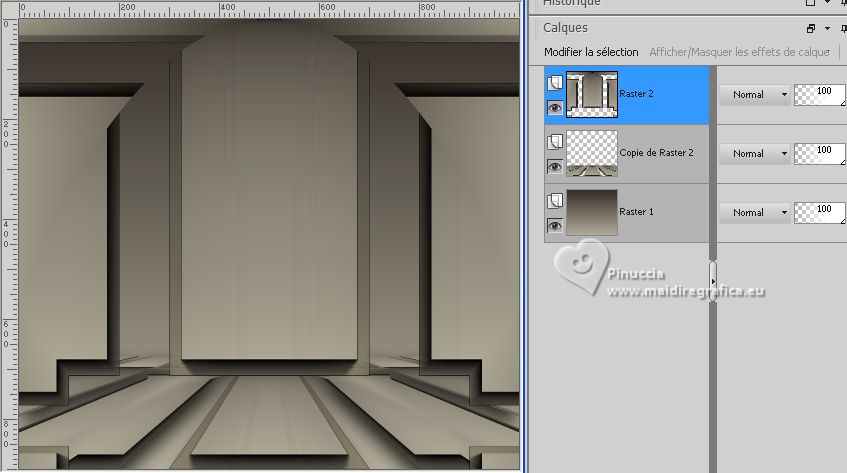This screenshot has width=847, height=473.
Task: Click the Historique panel title
Action: [x=572, y=3]
